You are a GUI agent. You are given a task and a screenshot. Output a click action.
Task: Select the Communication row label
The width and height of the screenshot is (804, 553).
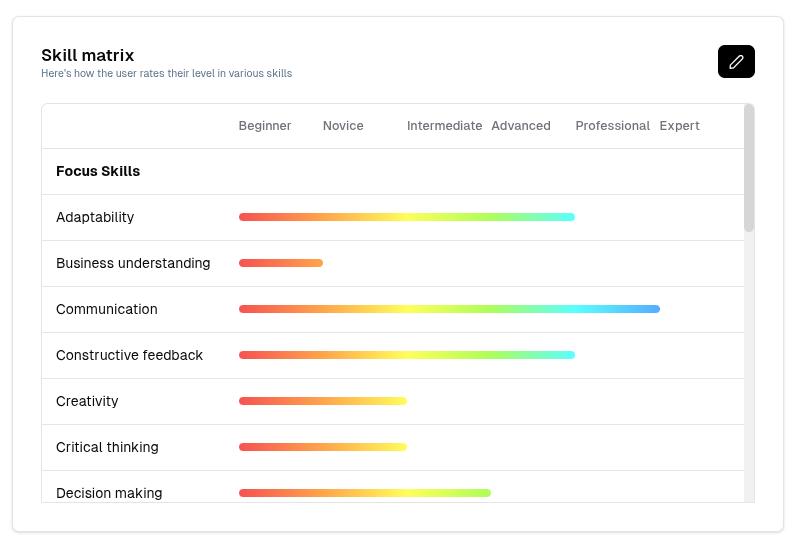coord(107,309)
